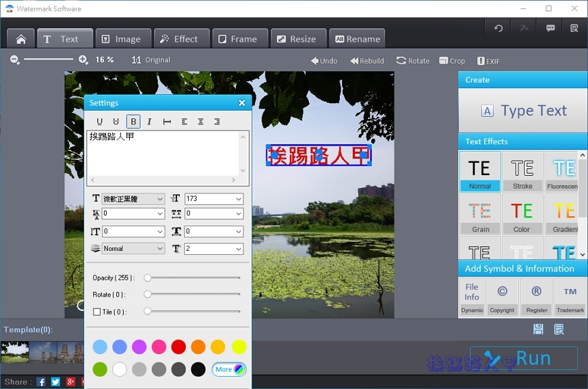Insert the Trademark symbol
The image size is (588, 389).
pyautogui.click(x=570, y=297)
